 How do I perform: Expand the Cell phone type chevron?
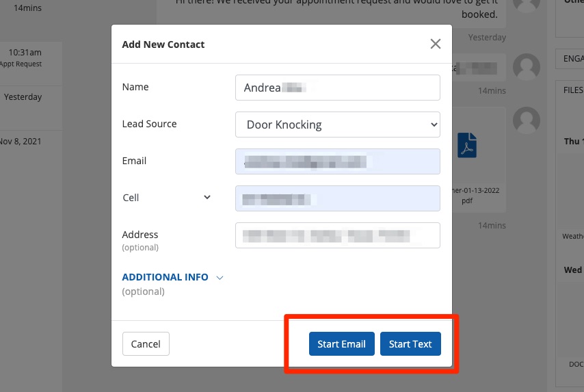point(207,197)
